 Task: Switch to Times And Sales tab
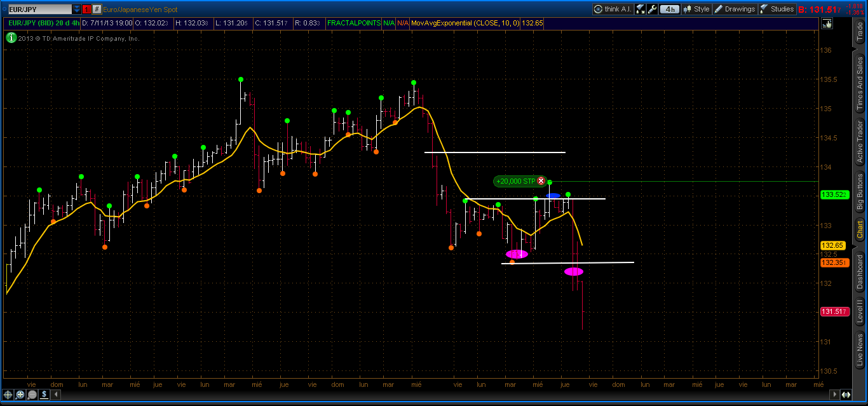[860, 83]
